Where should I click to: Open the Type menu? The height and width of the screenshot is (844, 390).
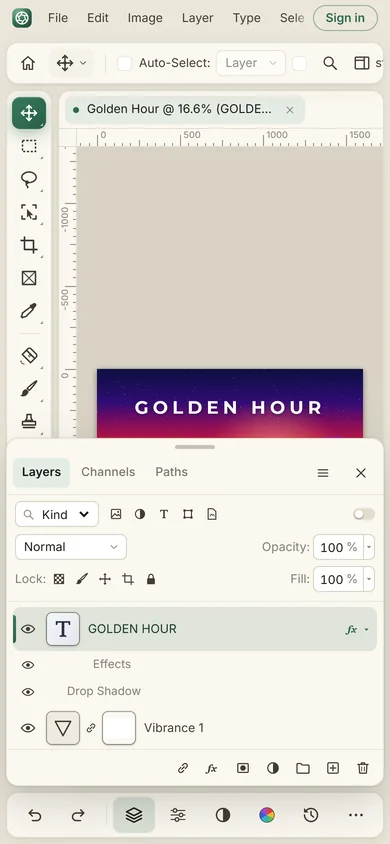click(247, 18)
